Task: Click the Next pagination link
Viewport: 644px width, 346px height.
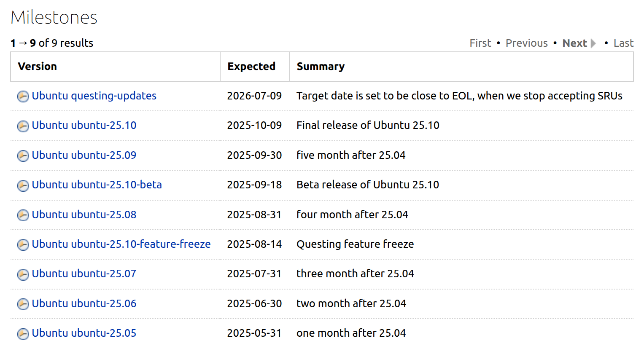Action: pyautogui.click(x=574, y=43)
